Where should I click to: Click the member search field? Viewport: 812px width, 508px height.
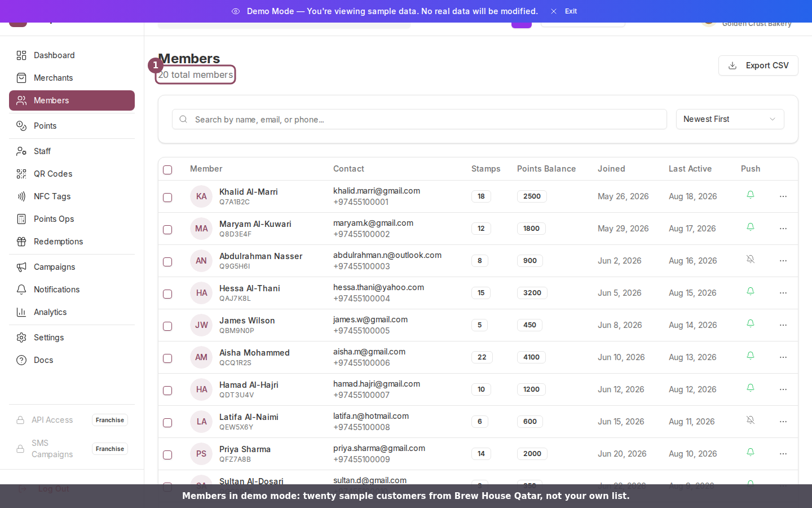click(420, 119)
